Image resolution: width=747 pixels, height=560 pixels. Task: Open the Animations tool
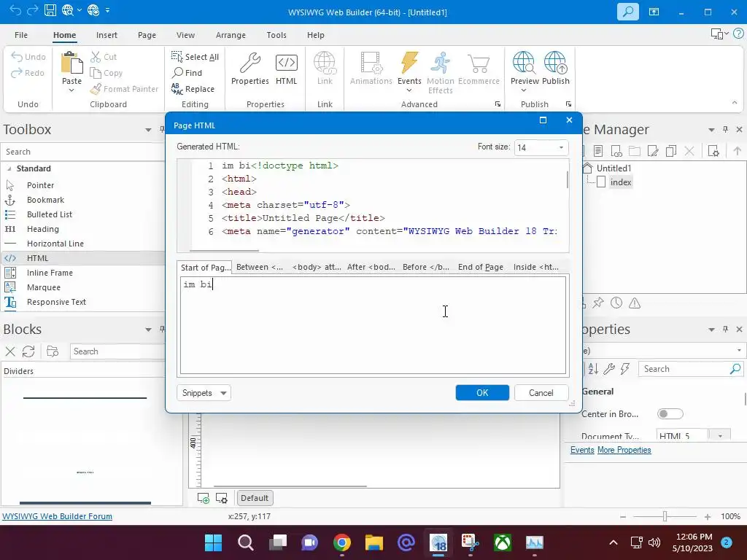click(x=371, y=69)
